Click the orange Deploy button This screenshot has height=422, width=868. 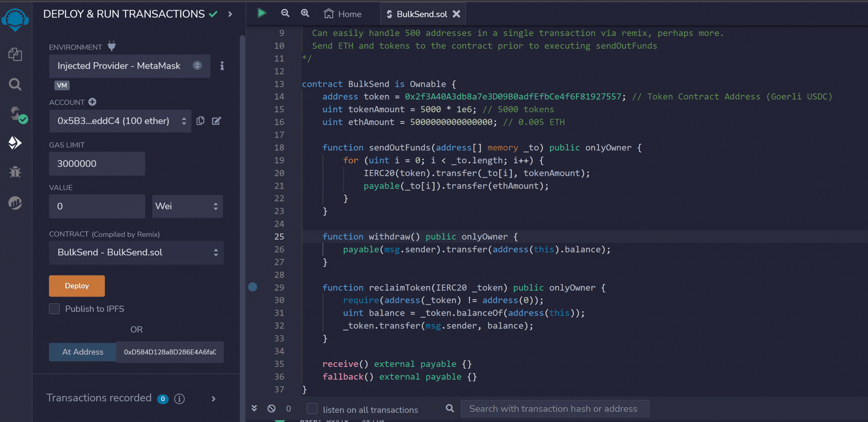tap(77, 286)
